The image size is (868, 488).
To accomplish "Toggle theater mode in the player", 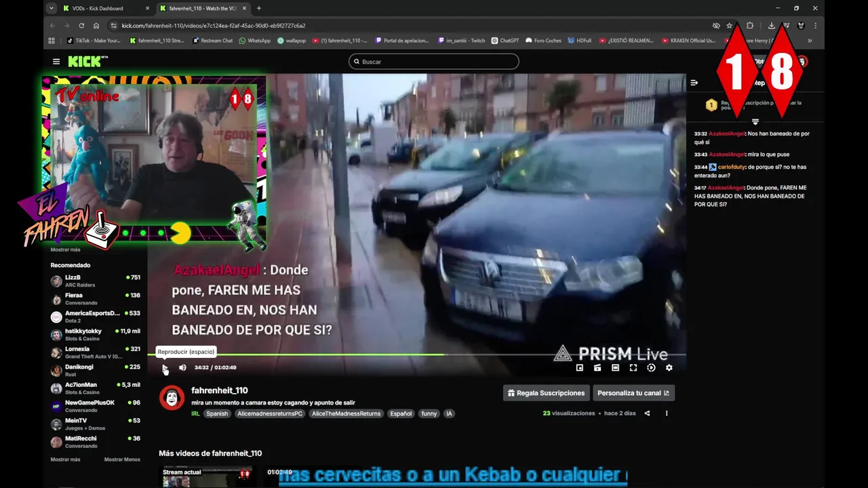I will (615, 367).
